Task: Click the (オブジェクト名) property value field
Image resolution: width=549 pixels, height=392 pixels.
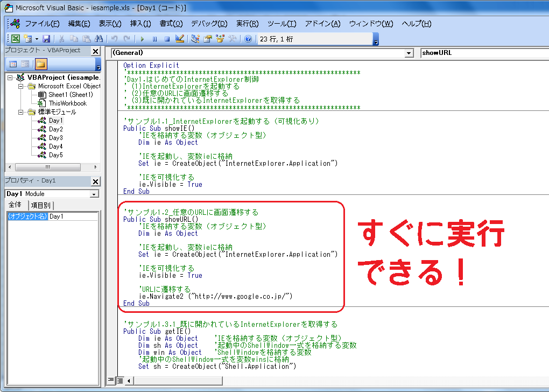Action: coord(73,216)
